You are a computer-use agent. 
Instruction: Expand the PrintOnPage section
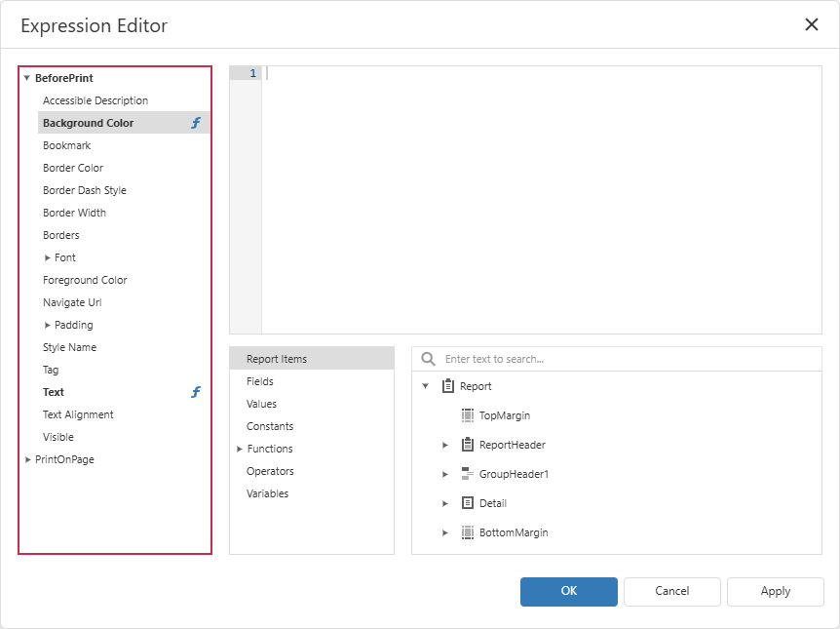click(27, 459)
